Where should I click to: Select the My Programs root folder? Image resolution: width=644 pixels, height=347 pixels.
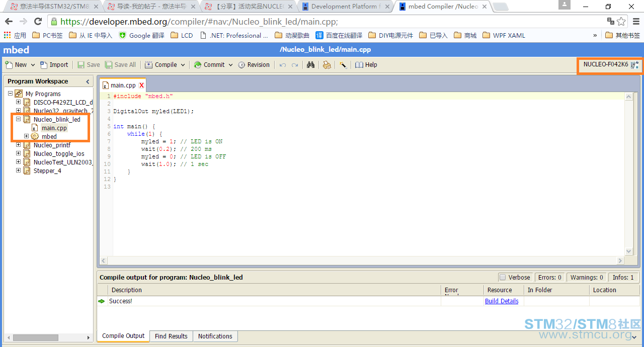pos(43,94)
